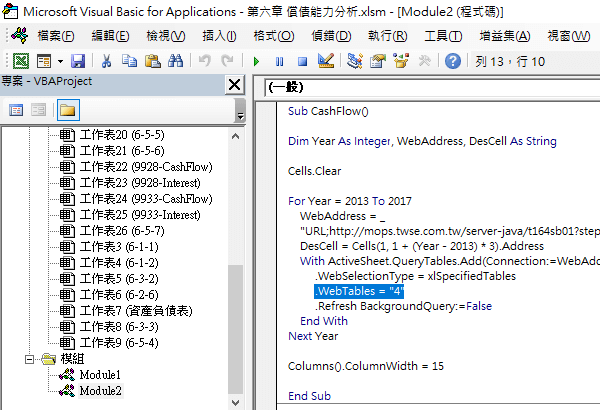Click the VBA app icon in the menu bar
This screenshot has height=410, width=600.
pos(20,36)
